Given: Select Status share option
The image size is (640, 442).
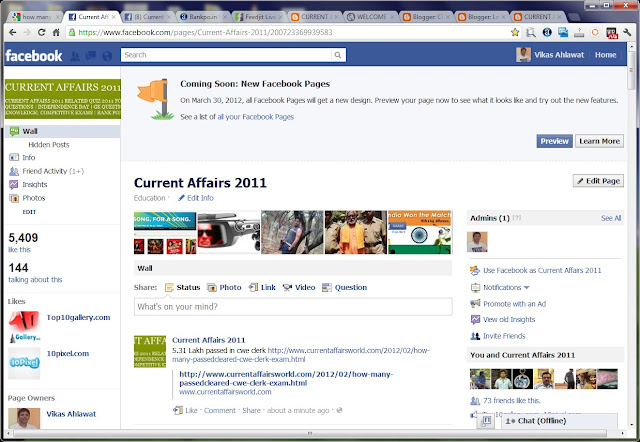Looking at the screenshot, I should pos(182,287).
